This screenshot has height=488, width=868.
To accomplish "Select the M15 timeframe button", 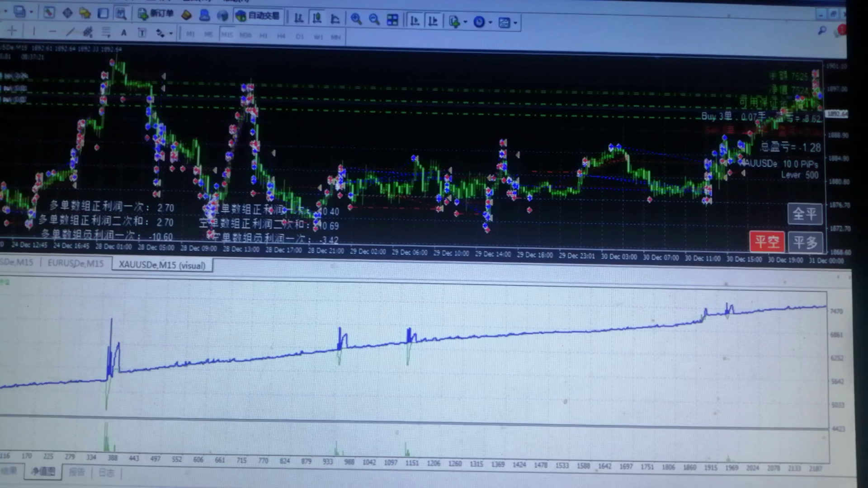I will pos(226,35).
